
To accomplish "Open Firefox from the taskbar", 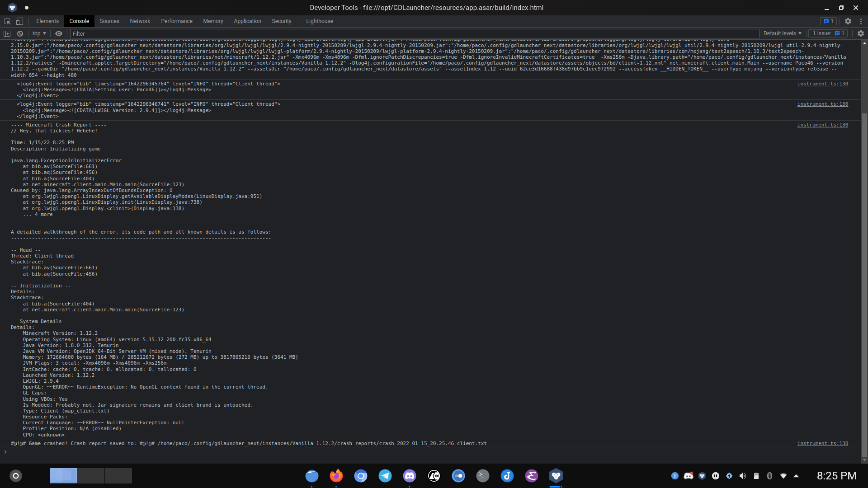I will pyautogui.click(x=336, y=476).
